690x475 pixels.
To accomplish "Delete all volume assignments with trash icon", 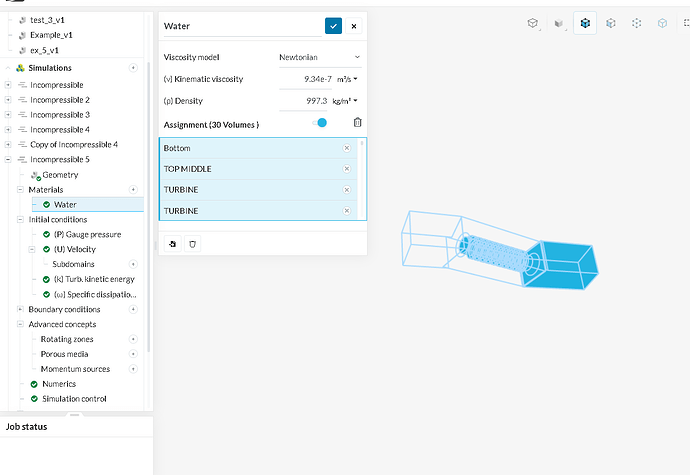I will (357, 123).
